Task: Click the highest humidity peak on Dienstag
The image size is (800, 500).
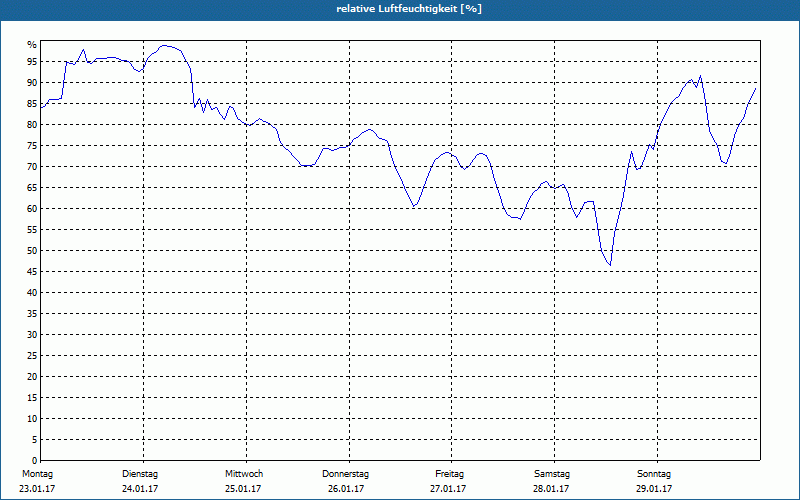Action: click(163, 45)
